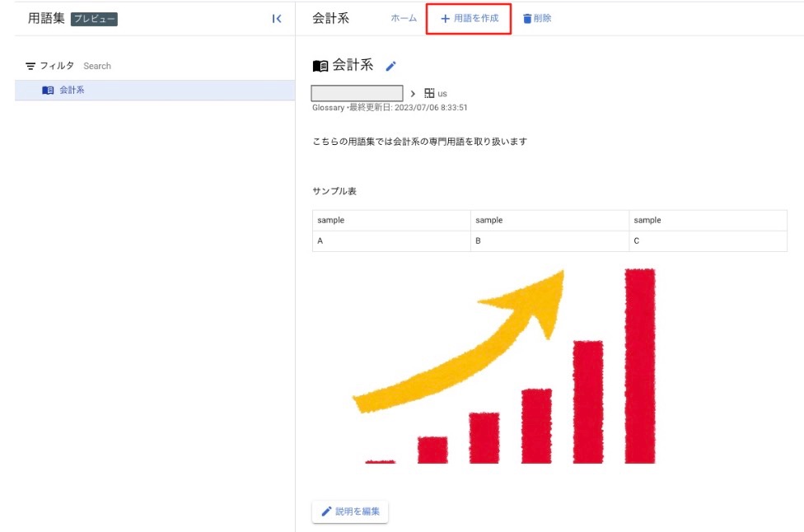Viewport: 804px width, 532px height.
Task: Click the breadcrumb chevron arrow
Action: [x=413, y=94]
